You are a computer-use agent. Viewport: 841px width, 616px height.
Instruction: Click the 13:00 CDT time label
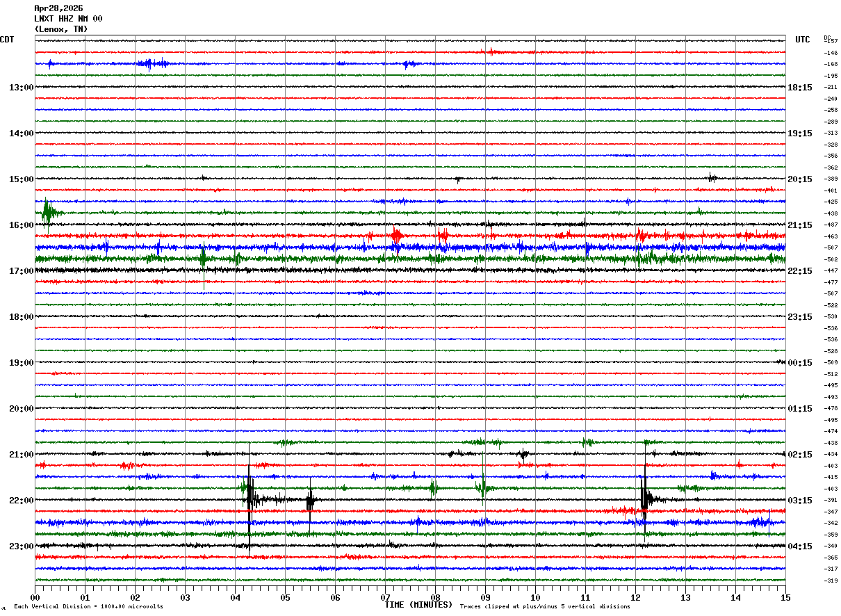21,88
